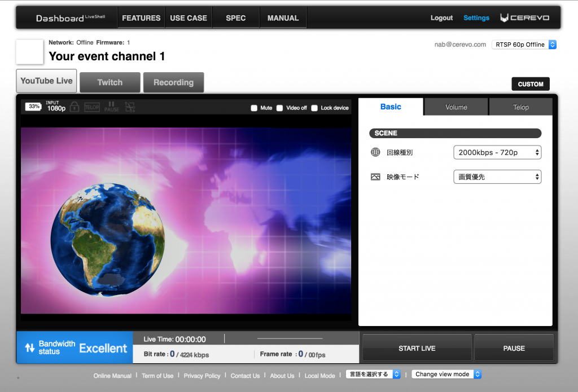Click the lock status icon
Screen dimensions: 578x392
(x=75, y=107)
